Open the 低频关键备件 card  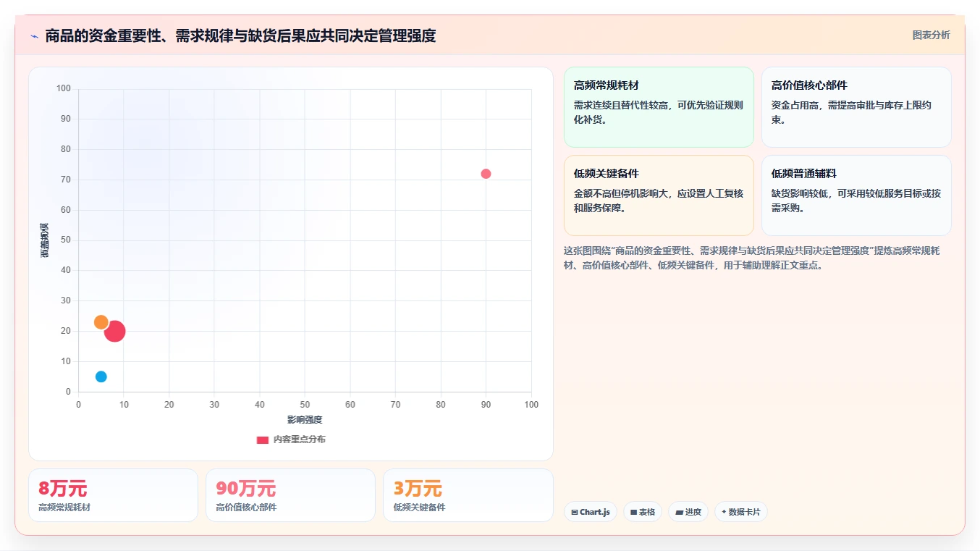point(659,195)
